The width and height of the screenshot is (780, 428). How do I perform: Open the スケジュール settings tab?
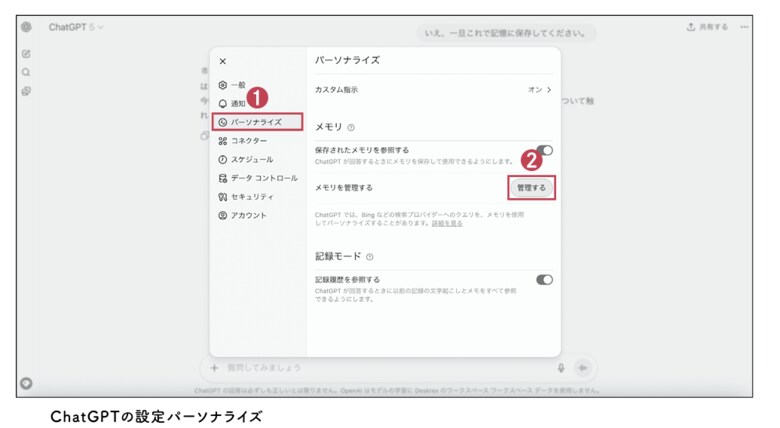point(246,159)
